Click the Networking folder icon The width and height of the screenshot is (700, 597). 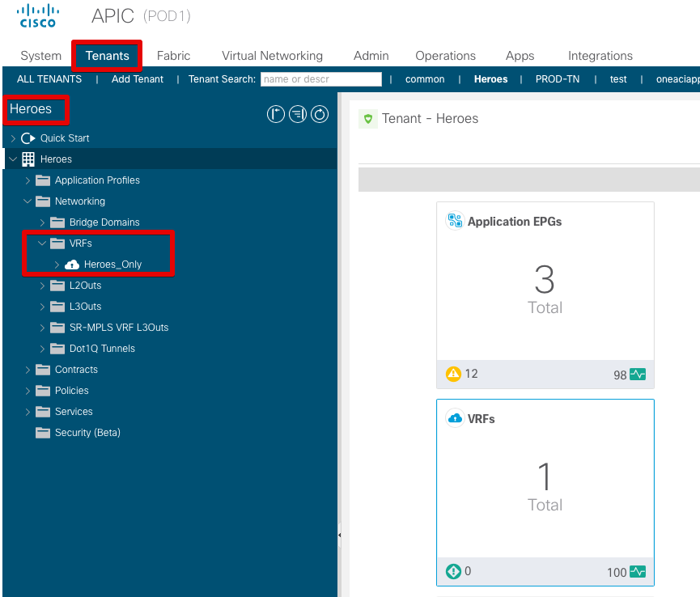click(x=43, y=201)
